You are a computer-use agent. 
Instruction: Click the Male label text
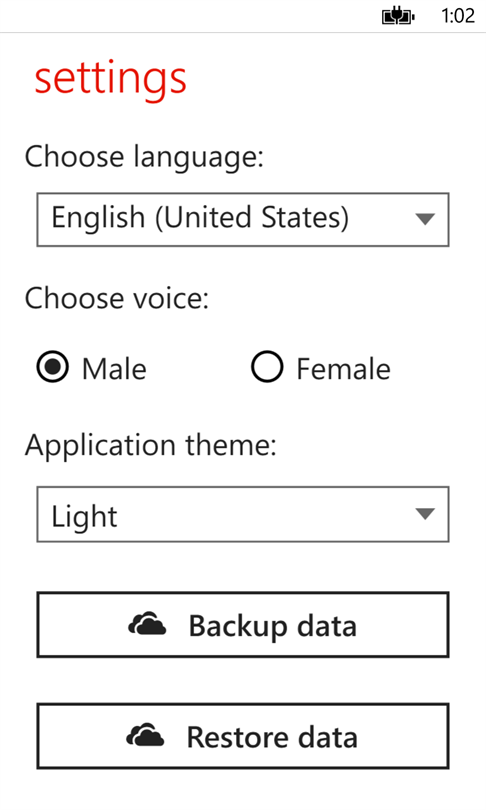pyautogui.click(x=114, y=369)
